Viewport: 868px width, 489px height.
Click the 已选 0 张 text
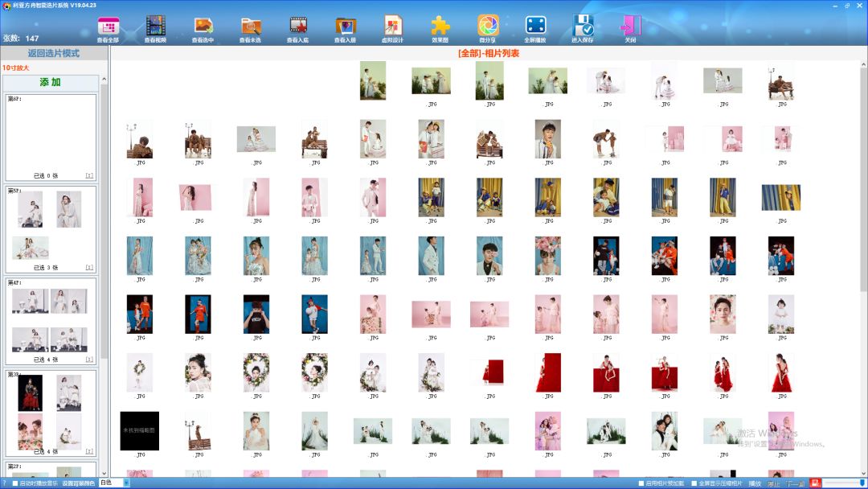click(x=46, y=175)
